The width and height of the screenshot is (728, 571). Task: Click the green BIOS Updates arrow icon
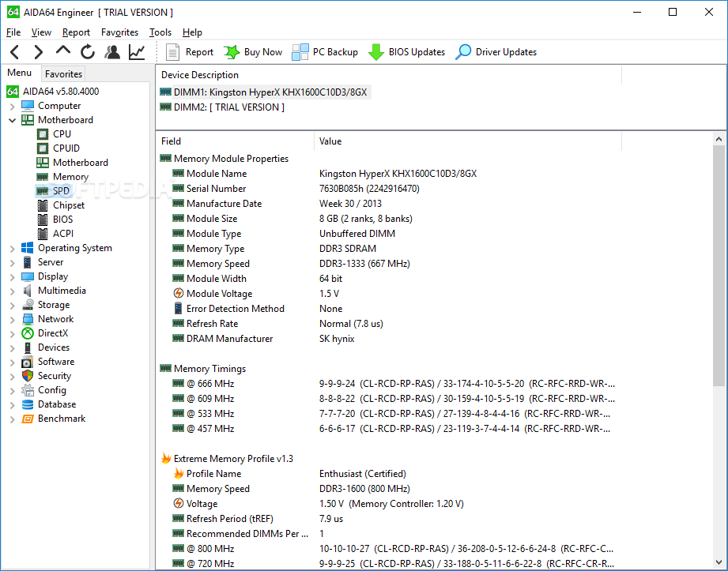point(376,52)
